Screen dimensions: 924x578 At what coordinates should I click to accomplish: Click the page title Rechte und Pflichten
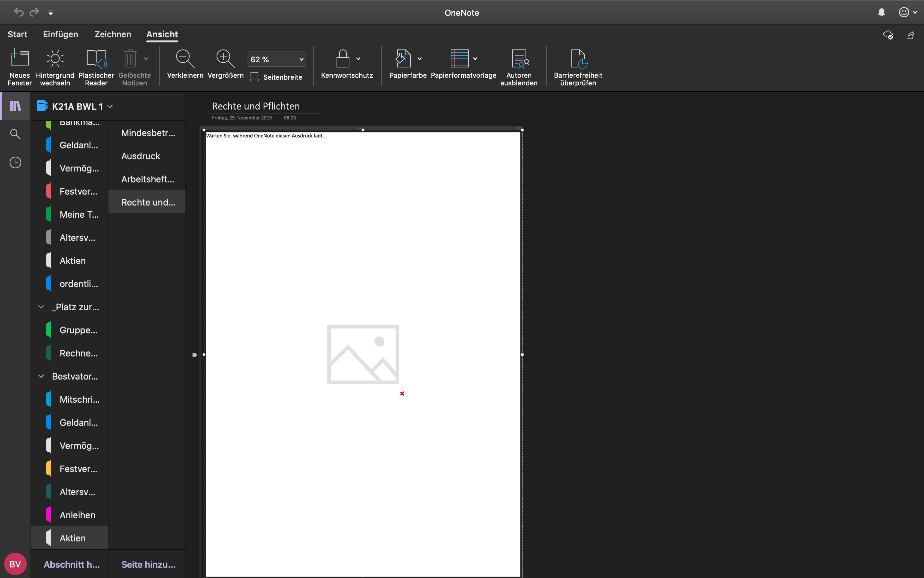[256, 106]
